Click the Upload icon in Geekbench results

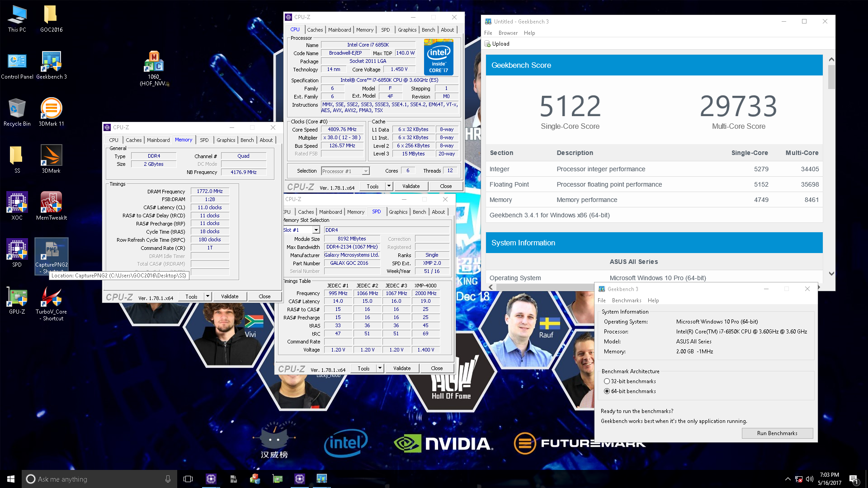coord(487,44)
